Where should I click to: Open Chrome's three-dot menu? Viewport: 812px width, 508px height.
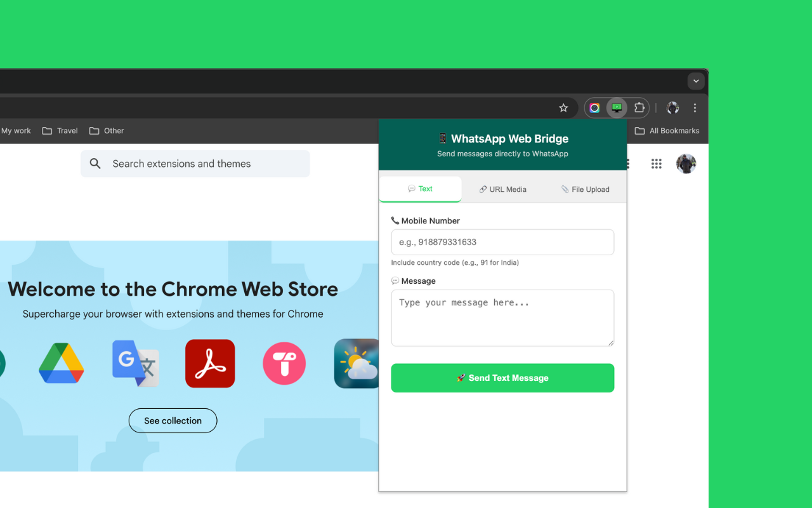pos(695,107)
